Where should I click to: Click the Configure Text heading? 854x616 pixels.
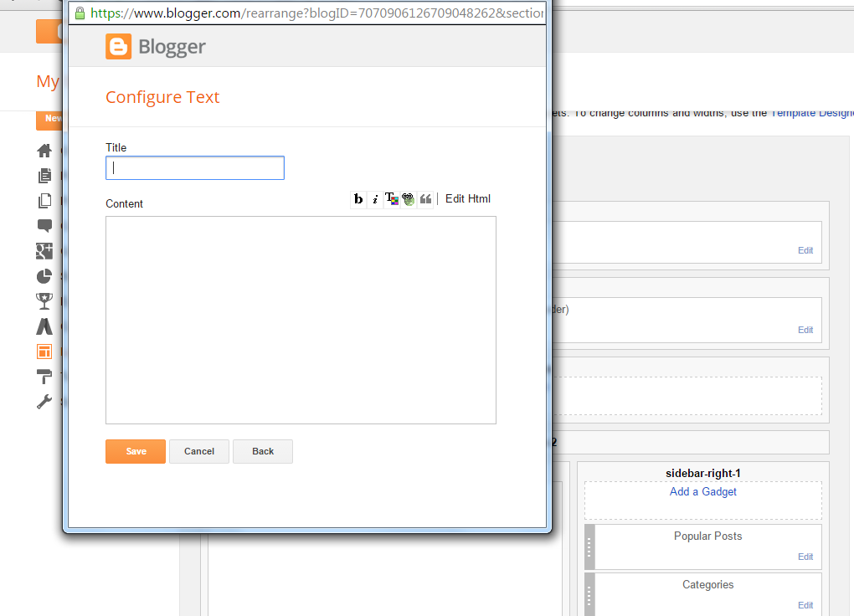tap(162, 97)
